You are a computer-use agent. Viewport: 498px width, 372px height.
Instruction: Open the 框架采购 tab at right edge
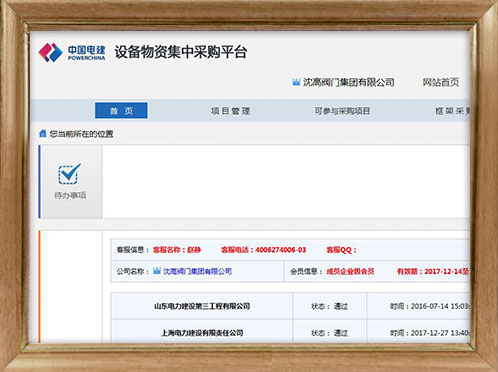click(452, 111)
